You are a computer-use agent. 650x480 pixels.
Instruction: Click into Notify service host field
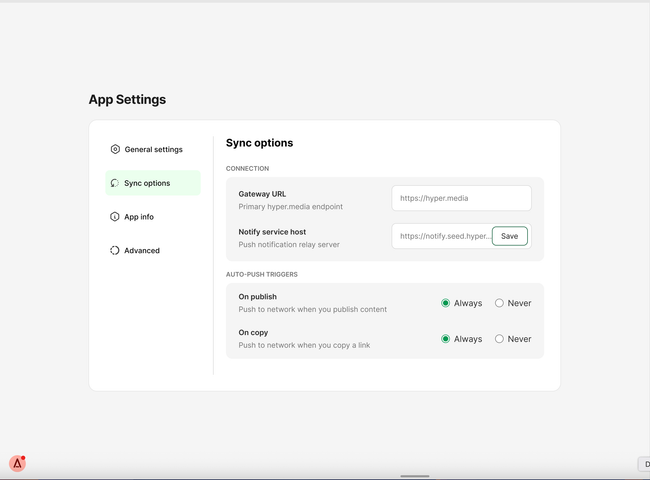tap(443, 236)
